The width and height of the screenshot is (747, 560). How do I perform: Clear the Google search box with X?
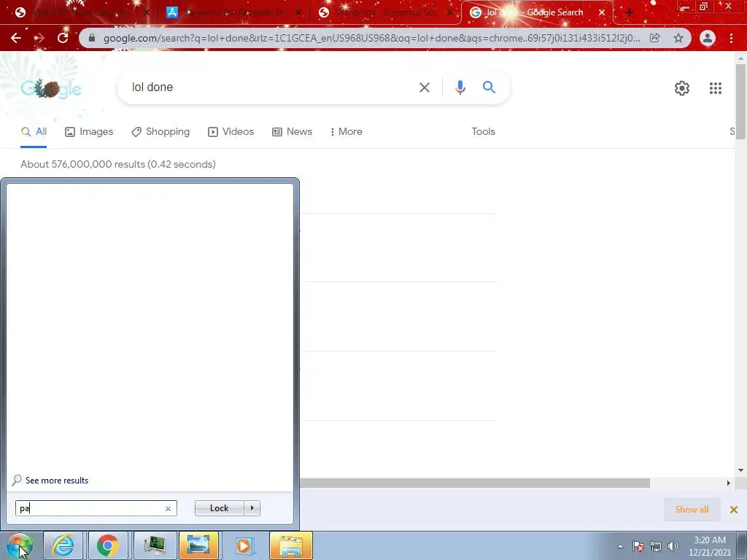pos(424,87)
